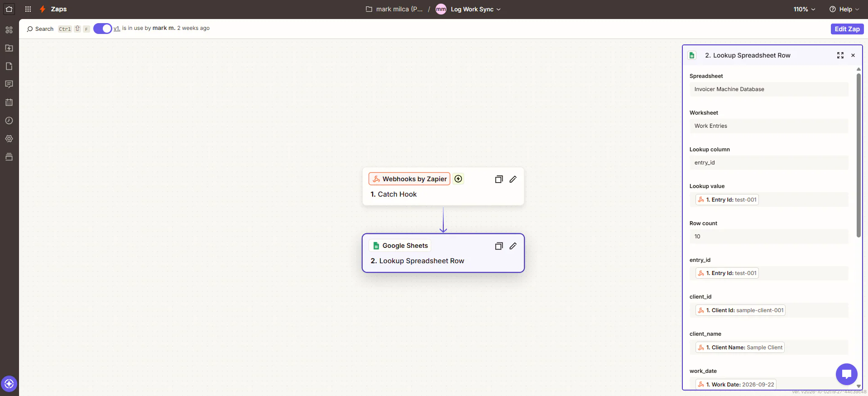Click the search magnifier icon
This screenshot has width=868, height=396.
pos(30,29)
